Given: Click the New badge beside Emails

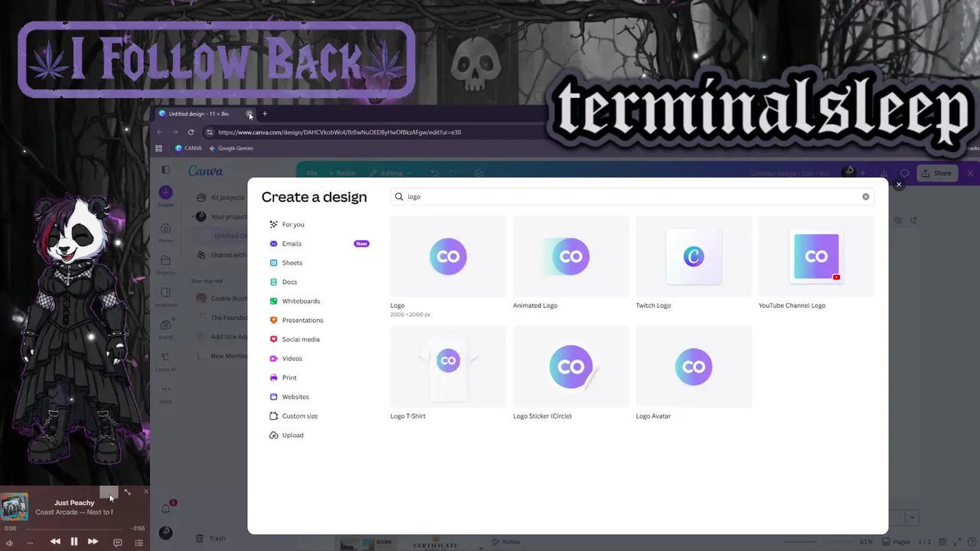Looking at the screenshot, I should coord(361,243).
